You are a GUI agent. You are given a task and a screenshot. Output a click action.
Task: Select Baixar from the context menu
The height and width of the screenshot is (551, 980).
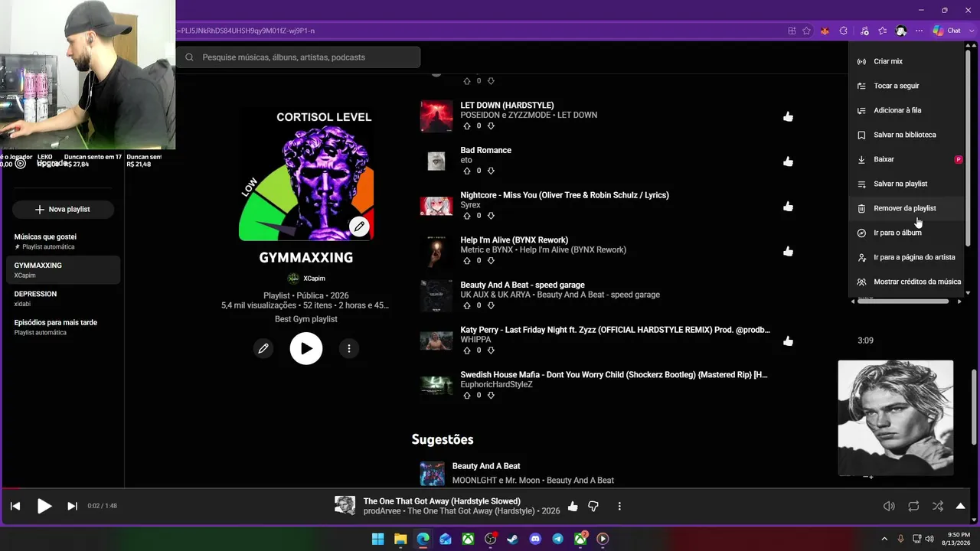(x=905, y=159)
